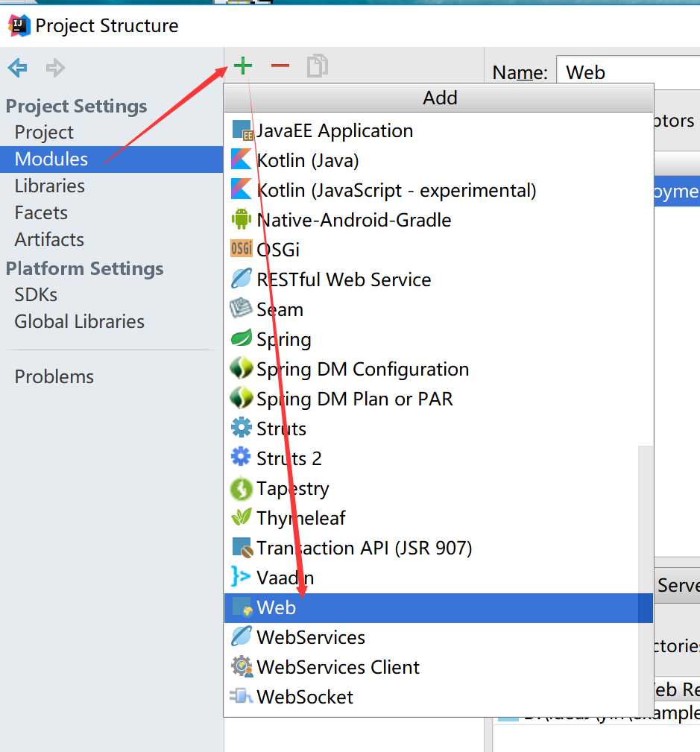Click the Kotlin (Java) logo icon
Image resolution: width=700 pixels, height=752 pixels.
(242, 159)
